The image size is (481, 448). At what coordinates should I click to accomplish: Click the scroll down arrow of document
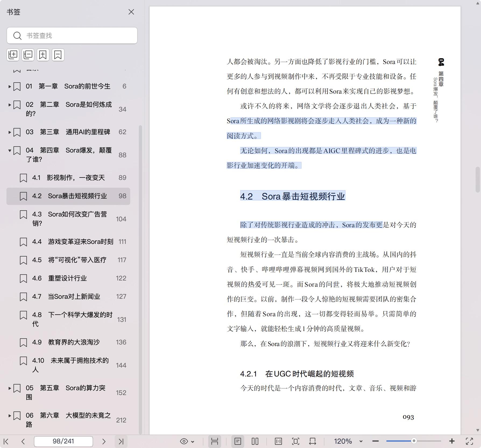tap(478, 430)
